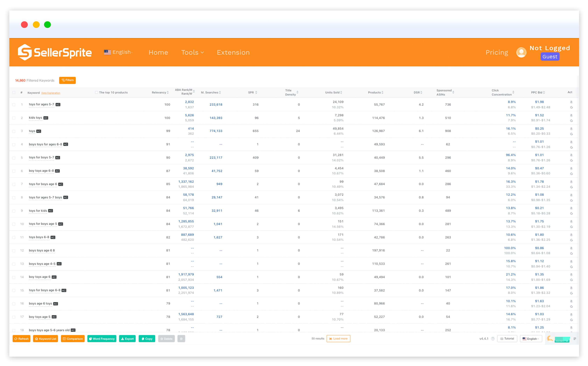Sort by Title Density column header
Viewport: 588px width, 366px height.
(292, 93)
